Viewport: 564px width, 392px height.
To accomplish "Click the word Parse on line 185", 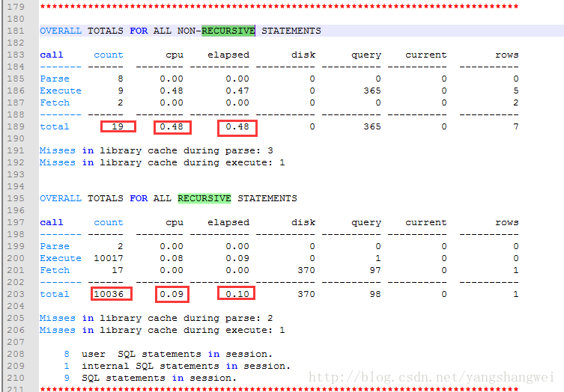I will pyautogui.click(x=55, y=79).
